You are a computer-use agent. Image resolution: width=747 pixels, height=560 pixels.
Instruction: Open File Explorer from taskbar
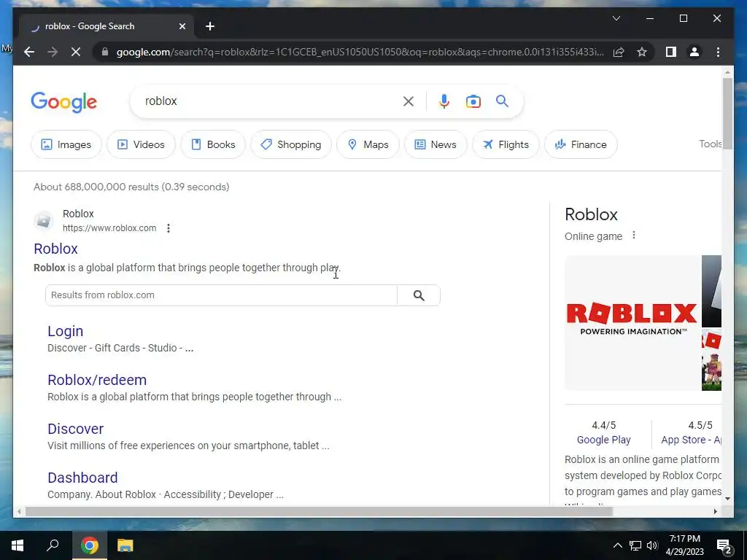click(125, 545)
